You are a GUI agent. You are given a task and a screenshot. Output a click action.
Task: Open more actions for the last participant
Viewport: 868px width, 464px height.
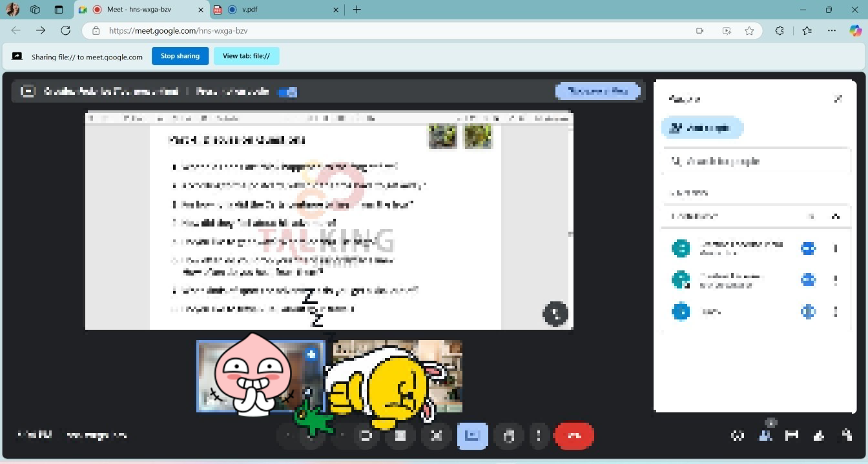coord(836,312)
